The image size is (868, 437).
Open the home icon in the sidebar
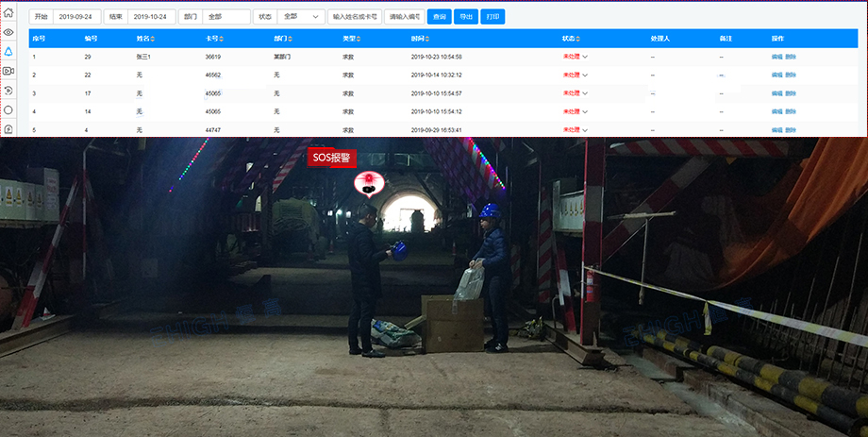(x=8, y=13)
